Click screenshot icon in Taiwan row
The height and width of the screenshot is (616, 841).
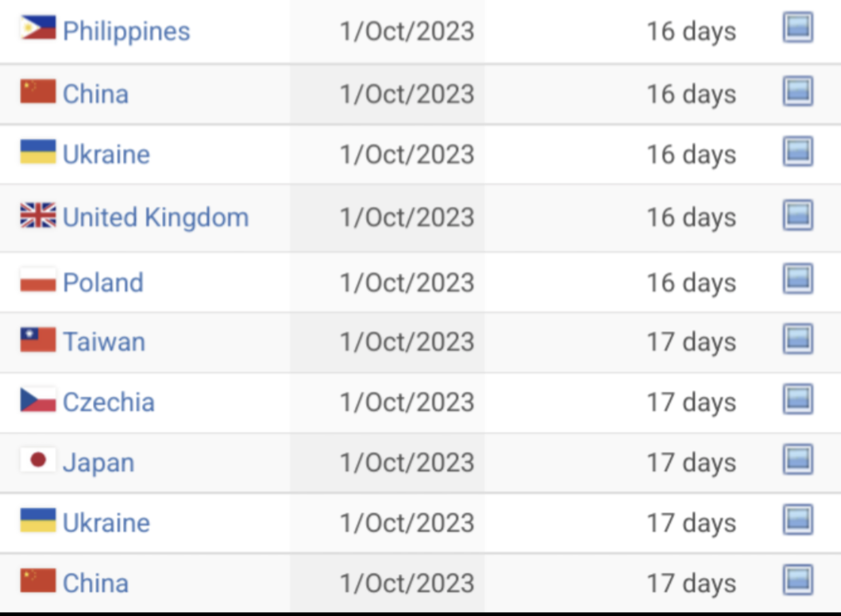(x=797, y=339)
